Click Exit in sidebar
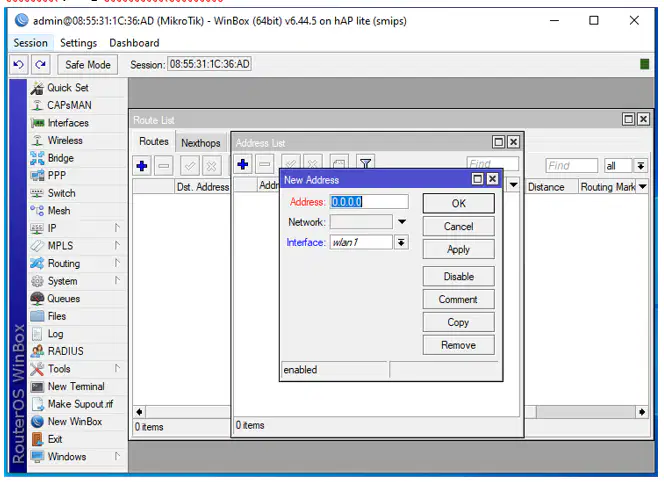Image resolution: width=664 pixels, height=482 pixels. [x=77, y=439]
